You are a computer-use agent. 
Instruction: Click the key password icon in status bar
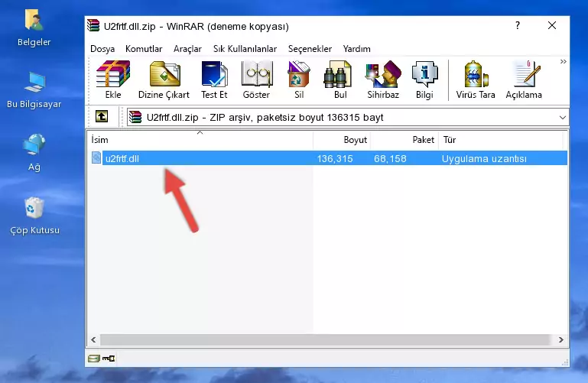pyautogui.click(x=109, y=359)
